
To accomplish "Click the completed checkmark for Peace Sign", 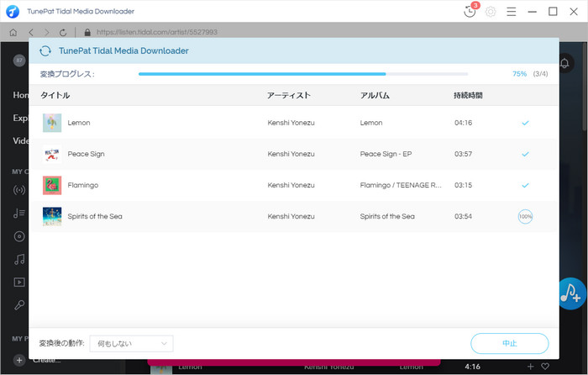I will [525, 154].
